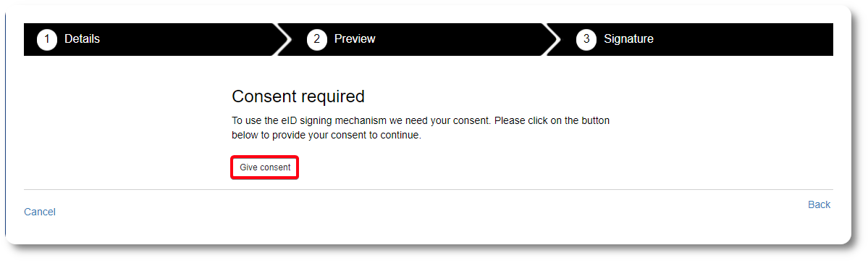Click empty black area after Signature label
The image size is (868, 261).
click(742, 39)
